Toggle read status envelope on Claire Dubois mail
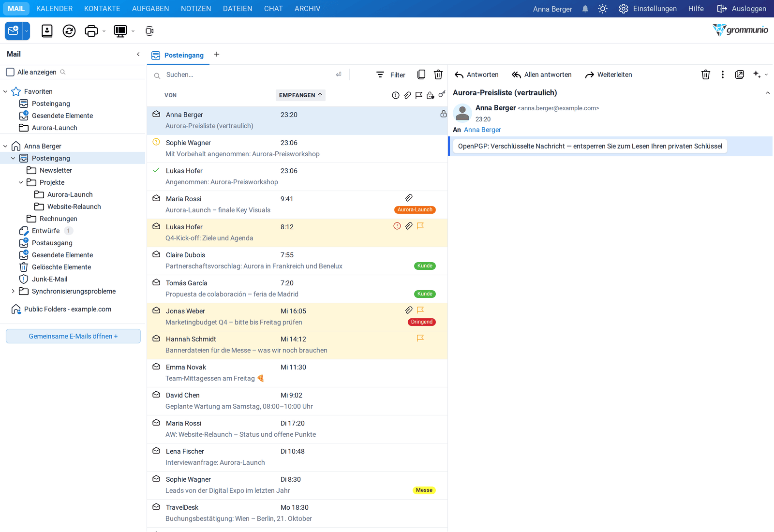This screenshot has width=774, height=532. pyautogui.click(x=156, y=254)
